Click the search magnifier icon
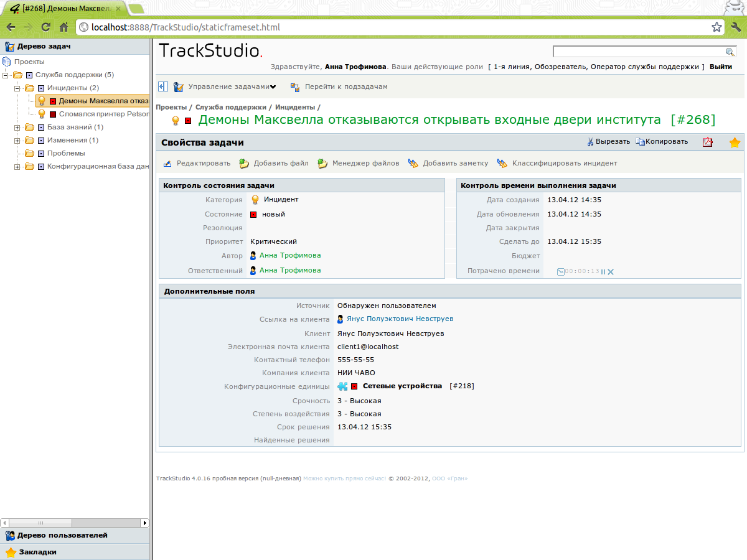This screenshot has height=560, width=747. (x=730, y=52)
